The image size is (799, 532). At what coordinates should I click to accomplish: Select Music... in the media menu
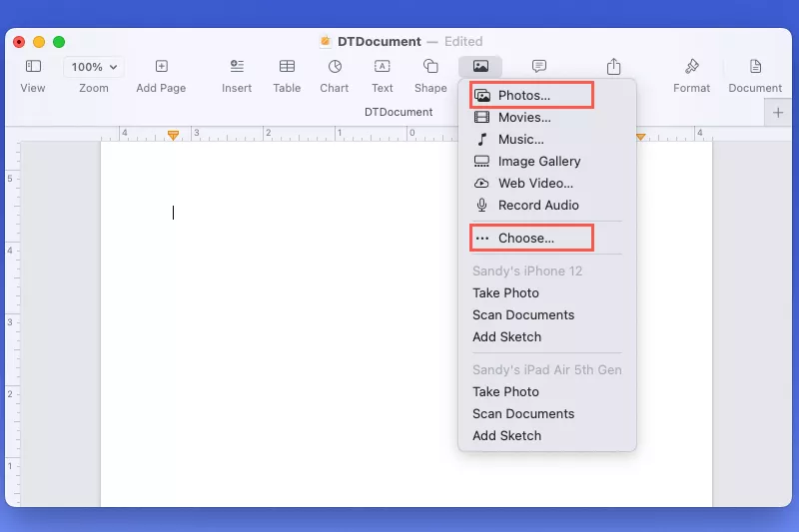[x=547, y=139]
